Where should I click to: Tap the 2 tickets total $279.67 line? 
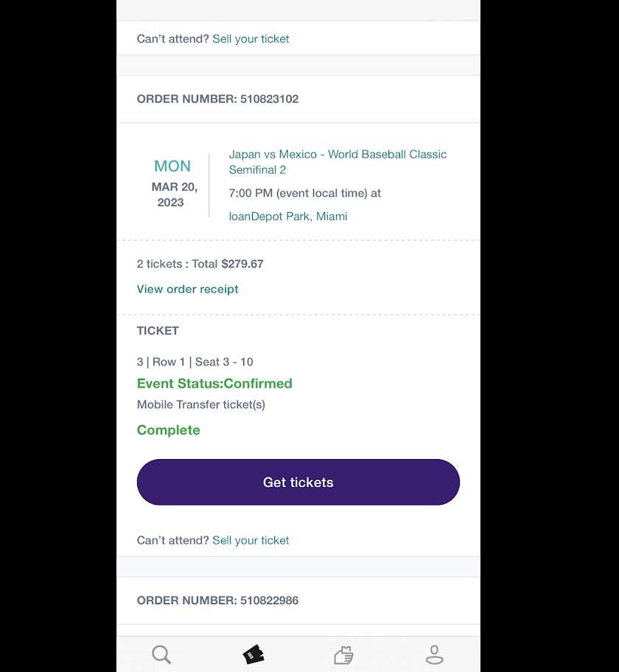pyautogui.click(x=200, y=264)
